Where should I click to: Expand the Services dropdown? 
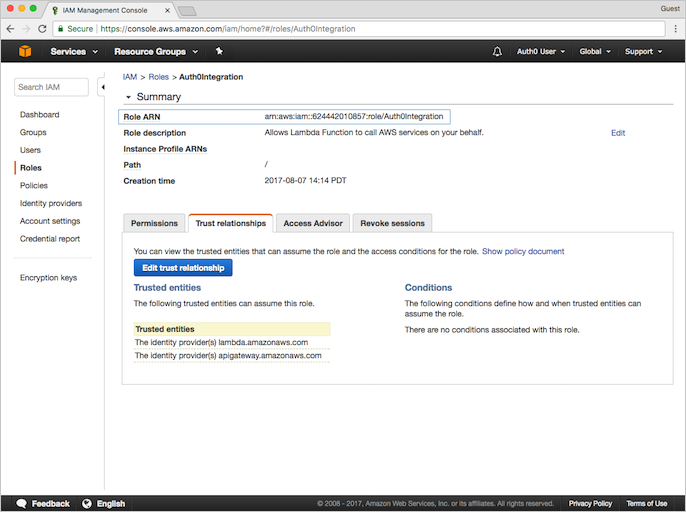coord(74,52)
